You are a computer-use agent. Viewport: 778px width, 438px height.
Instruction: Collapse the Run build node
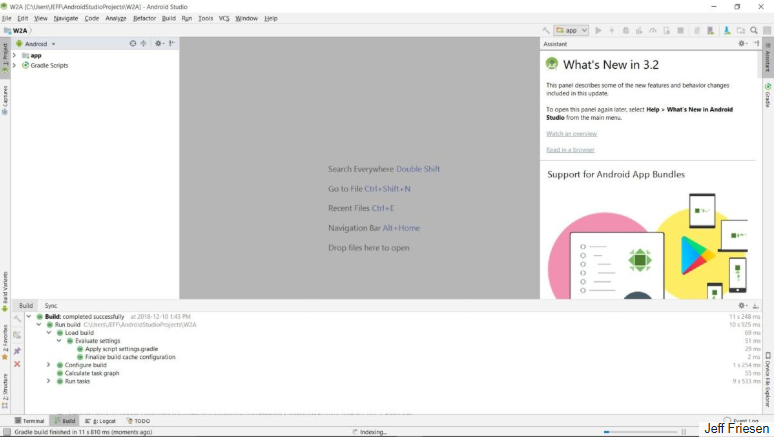pos(39,325)
